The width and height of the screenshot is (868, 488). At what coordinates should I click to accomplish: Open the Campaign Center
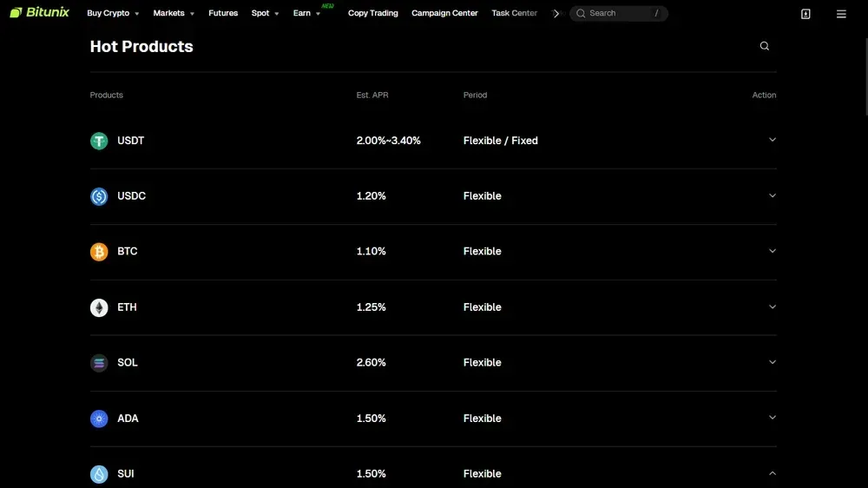[x=444, y=13]
